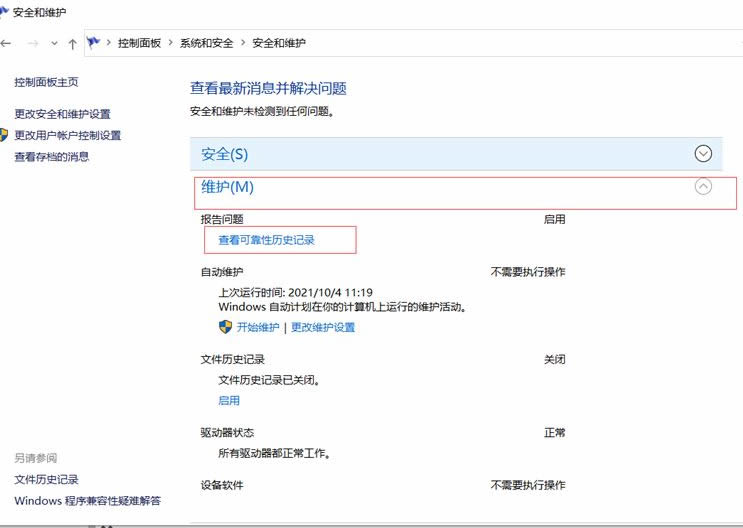Open the recent locations dropdown arrow

tap(54, 43)
